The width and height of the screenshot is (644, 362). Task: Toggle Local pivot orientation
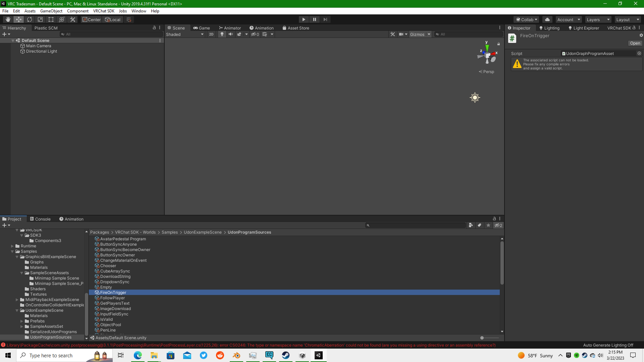pos(113,19)
